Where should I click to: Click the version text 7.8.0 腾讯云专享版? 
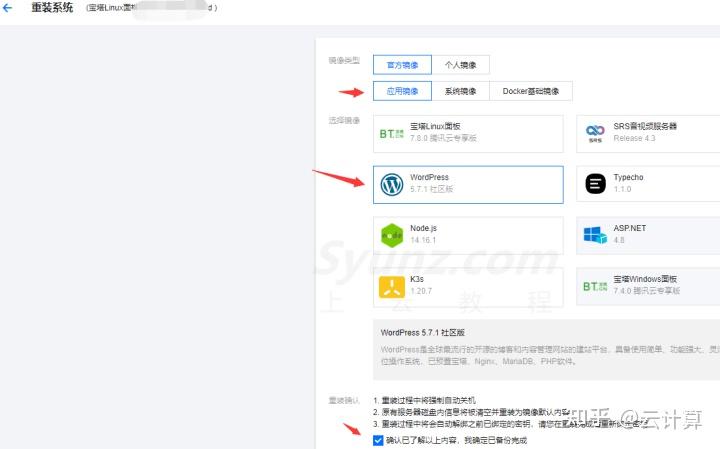click(443, 138)
